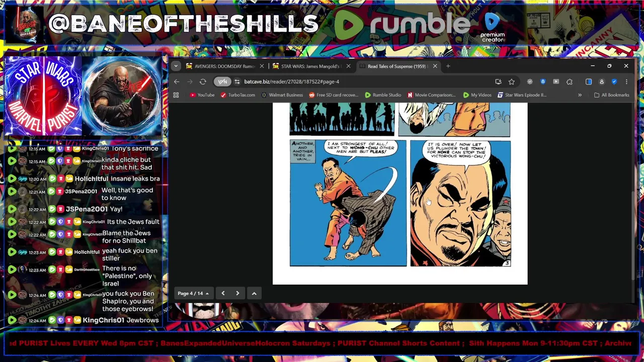The image size is (644, 362).
Task: Click the @BANEOFTHESHILLS channel title
Action: point(183,24)
